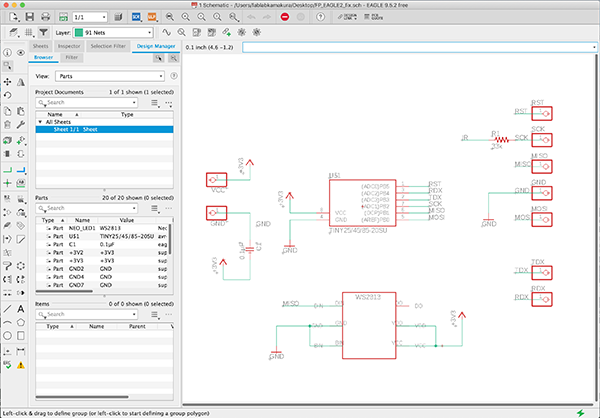
Task: Select the Move tool in sidebar
Action: click(7, 82)
